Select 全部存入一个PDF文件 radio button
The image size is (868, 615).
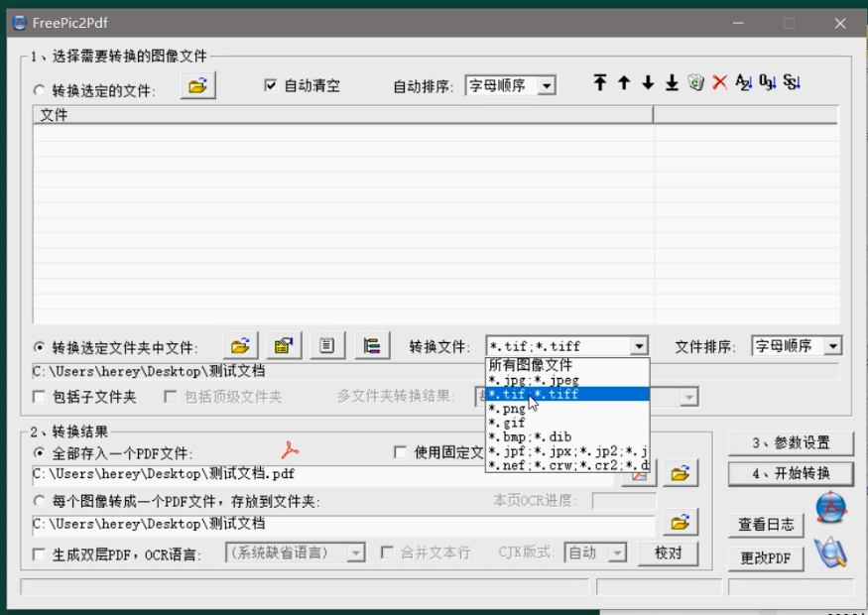(39, 452)
